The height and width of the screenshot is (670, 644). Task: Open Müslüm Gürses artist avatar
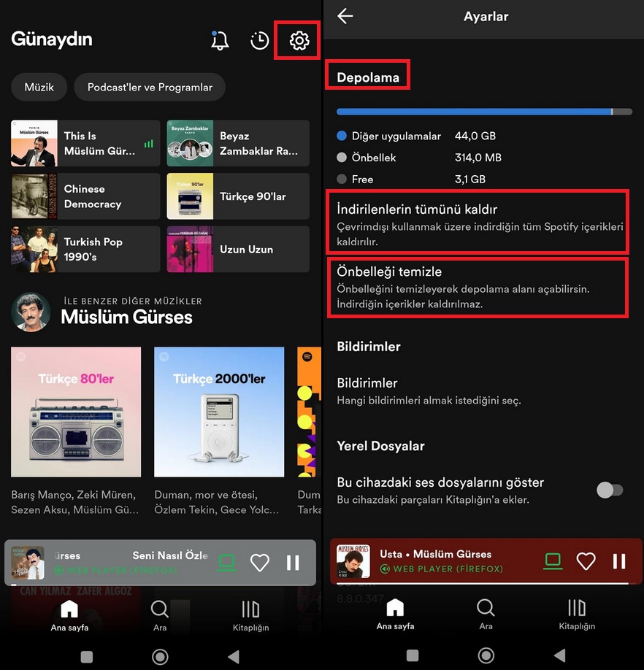click(31, 312)
